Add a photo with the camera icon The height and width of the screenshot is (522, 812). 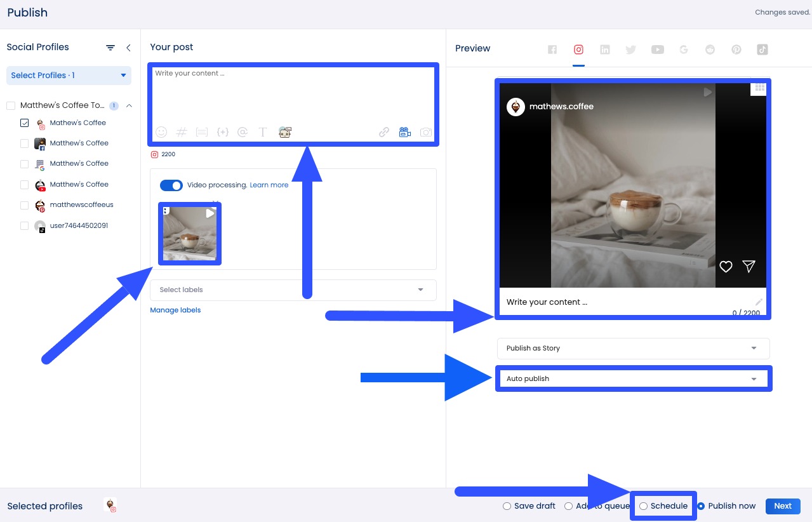tap(425, 131)
